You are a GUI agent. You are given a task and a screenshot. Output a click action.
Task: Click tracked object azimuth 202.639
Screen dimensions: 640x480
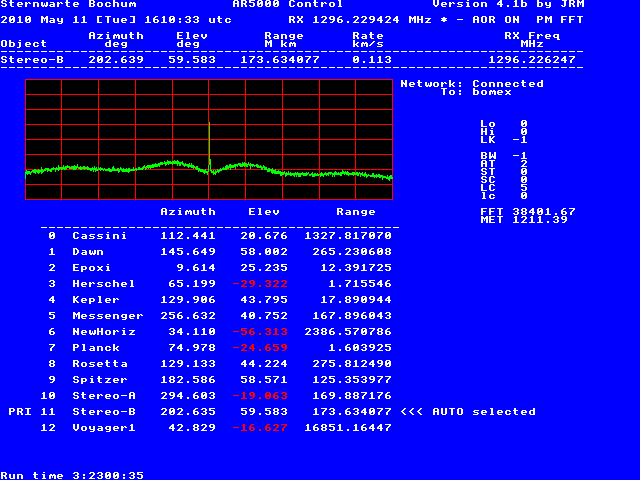(116, 60)
